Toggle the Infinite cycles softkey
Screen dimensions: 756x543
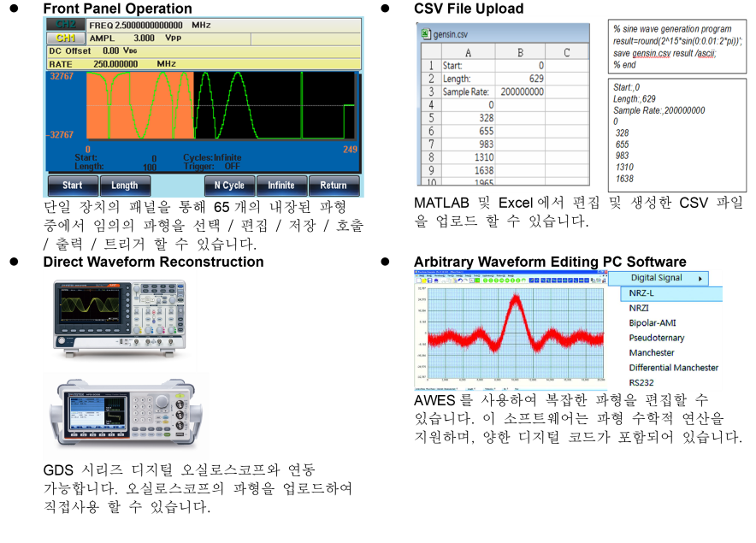tap(281, 186)
